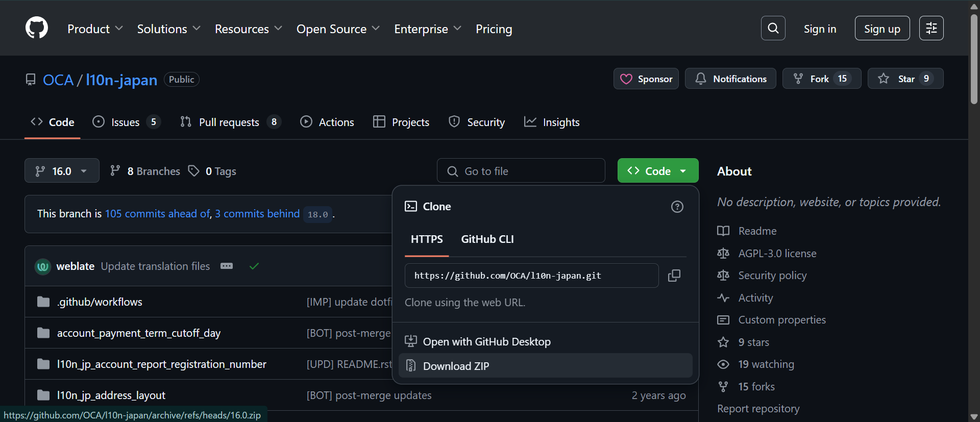Select the HTTPS clone tab
980x422 pixels.
[427, 239]
